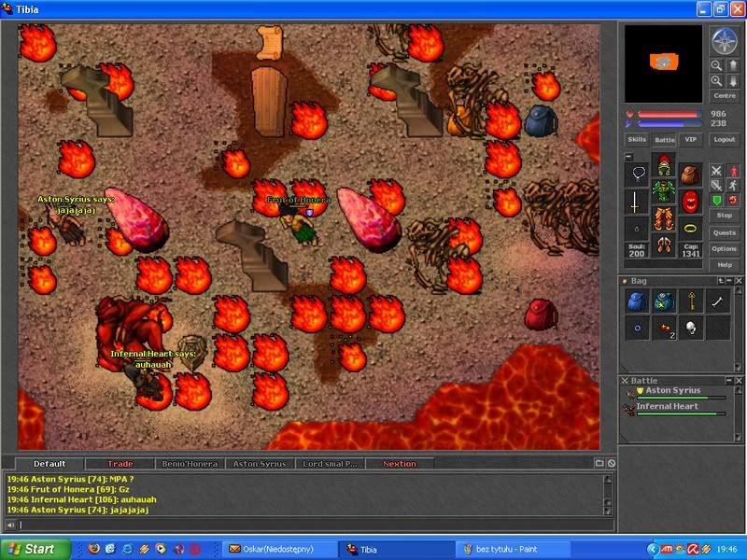Click the red backpack on the ground

pos(541,315)
